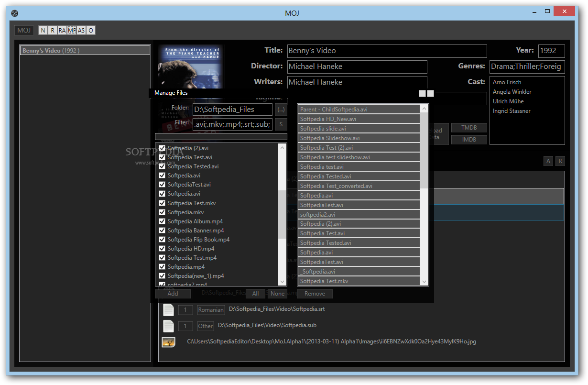Click the up arrow of the checkbox list scrollbar

(282, 148)
